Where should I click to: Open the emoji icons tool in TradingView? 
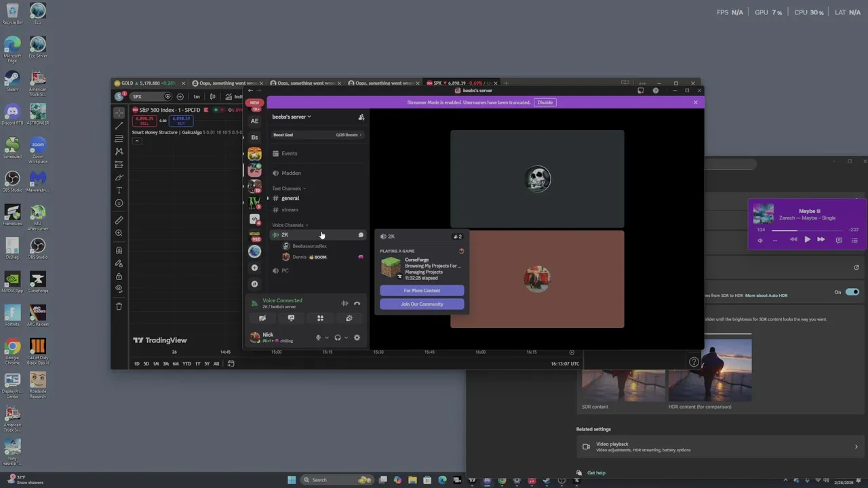tap(119, 203)
